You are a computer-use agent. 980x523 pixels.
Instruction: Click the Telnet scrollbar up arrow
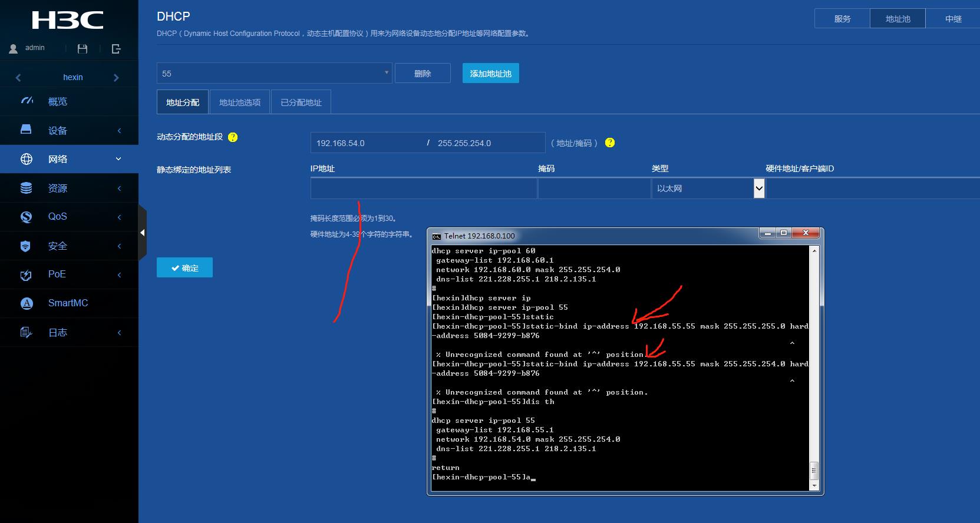click(814, 250)
